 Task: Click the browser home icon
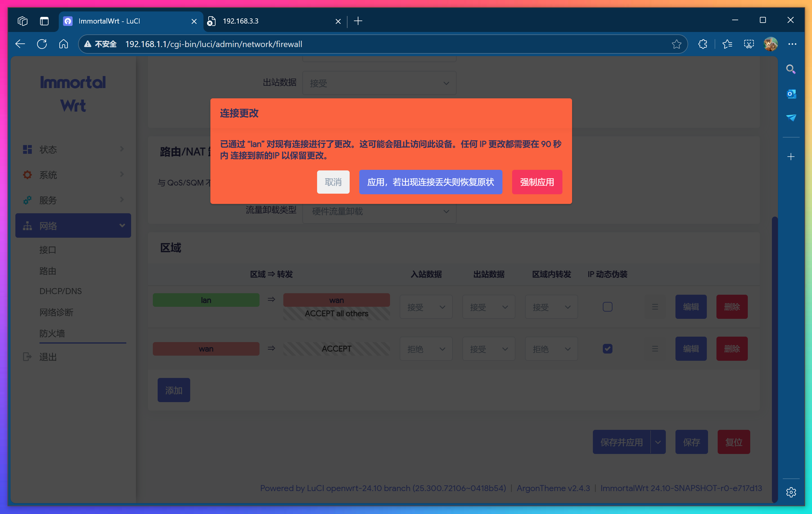tap(63, 44)
